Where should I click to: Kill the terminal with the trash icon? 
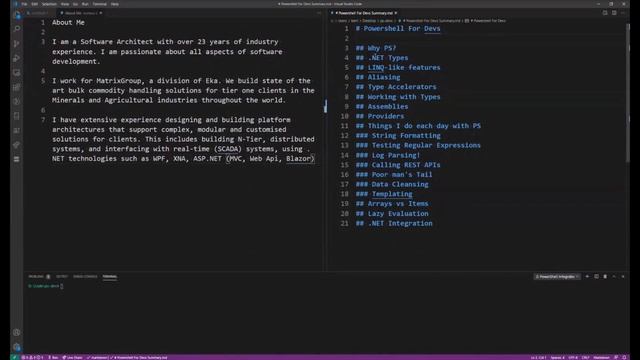point(605,277)
